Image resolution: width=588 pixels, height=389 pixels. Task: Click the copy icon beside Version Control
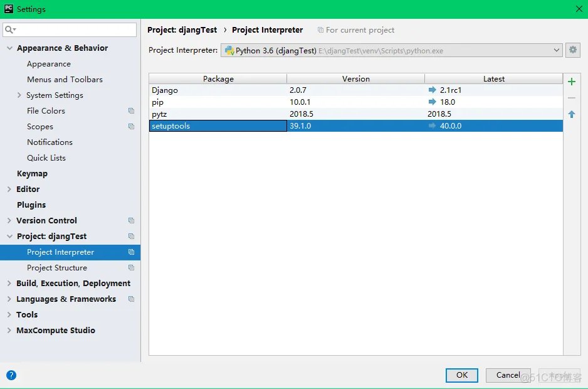coord(131,220)
